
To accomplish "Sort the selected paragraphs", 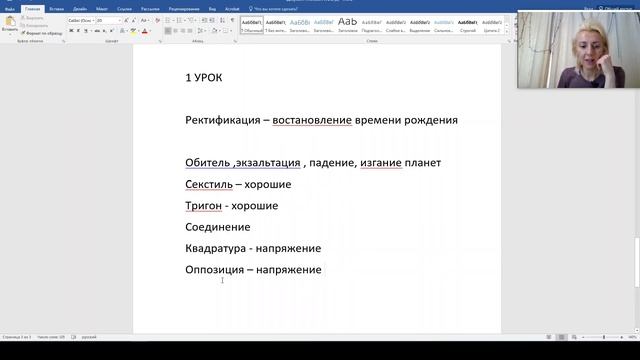I will tap(222, 20).
